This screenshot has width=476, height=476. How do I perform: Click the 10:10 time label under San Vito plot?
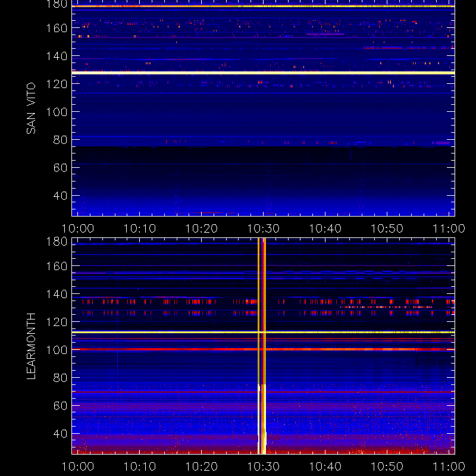point(140,228)
